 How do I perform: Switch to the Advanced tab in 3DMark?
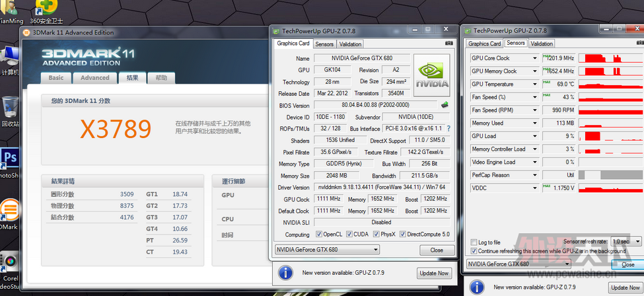point(95,78)
